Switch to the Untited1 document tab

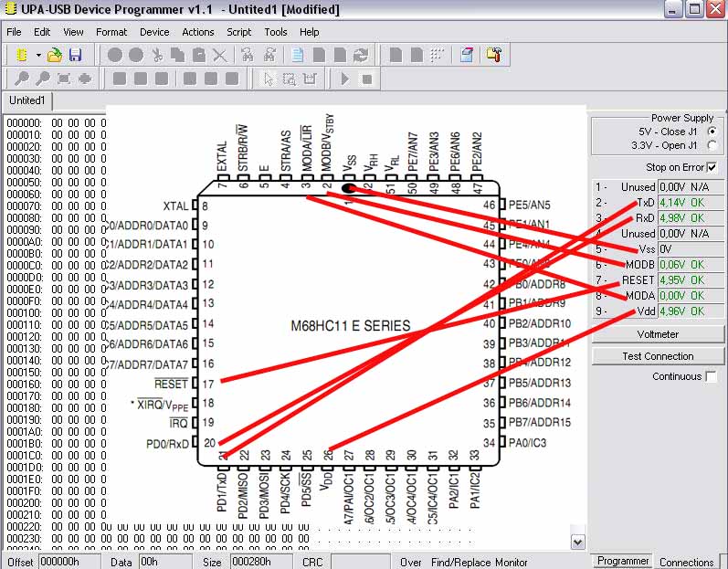(x=27, y=100)
